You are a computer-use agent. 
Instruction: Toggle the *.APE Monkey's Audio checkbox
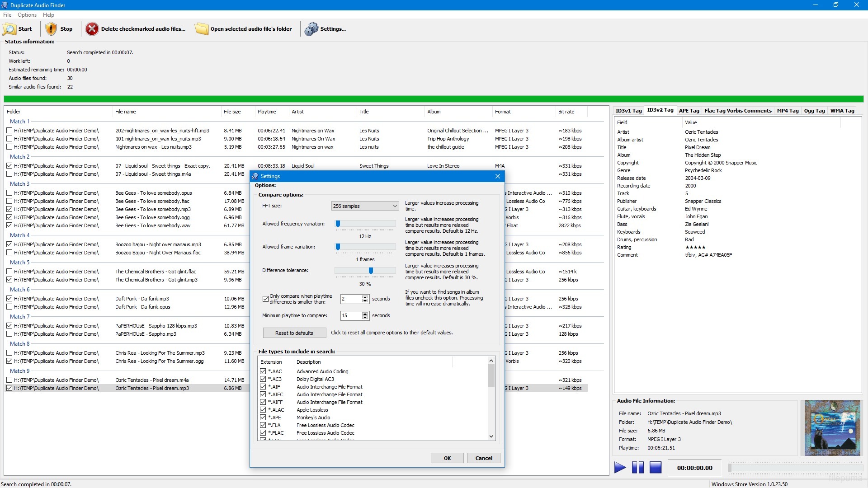pos(263,418)
